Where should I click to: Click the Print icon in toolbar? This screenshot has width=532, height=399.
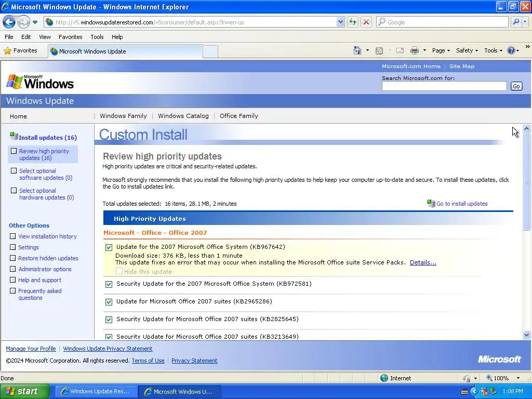tap(415, 50)
